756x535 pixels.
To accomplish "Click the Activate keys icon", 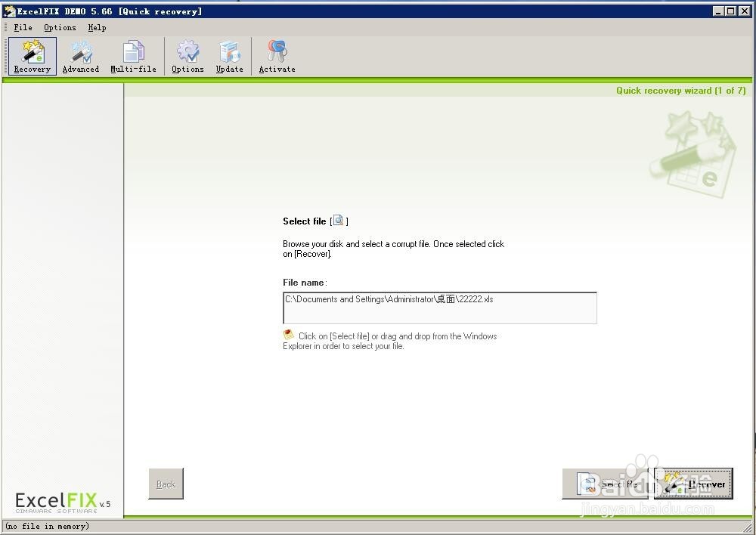I will [x=277, y=56].
